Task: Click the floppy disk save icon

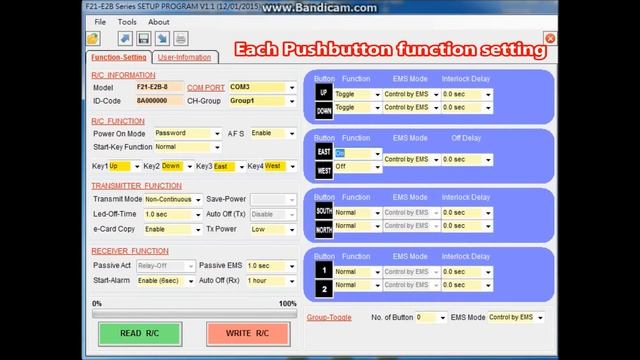Action: click(x=144, y=38)
